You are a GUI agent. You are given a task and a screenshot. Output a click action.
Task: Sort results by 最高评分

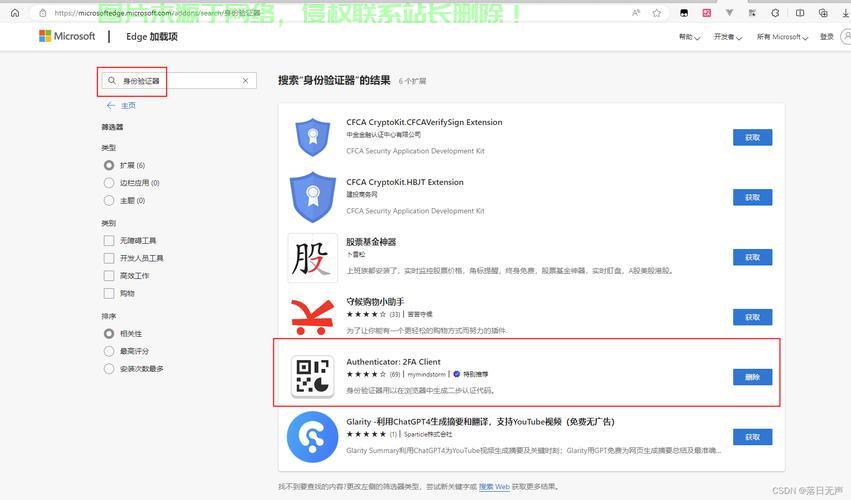coord(109,351)
